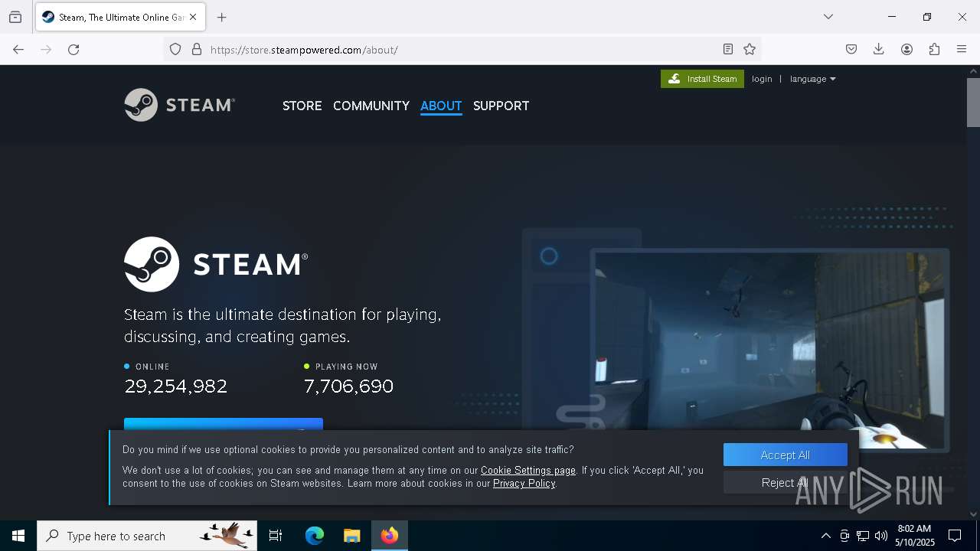Open Cookie Settings page link

pos(528,470)
